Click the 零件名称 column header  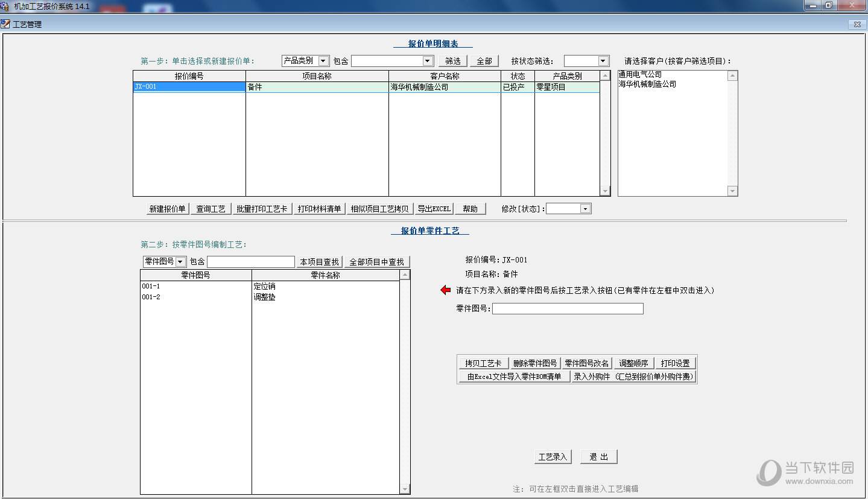(326, 275)
